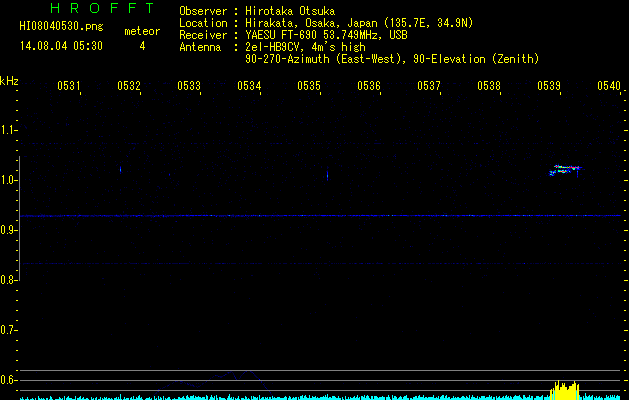Viewport: 629px width, 400px height.
Task: Click the timestamp 14.08.04 05:30
Action: click(61, 46)
